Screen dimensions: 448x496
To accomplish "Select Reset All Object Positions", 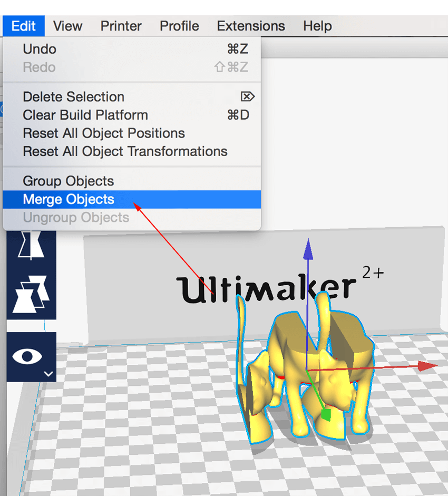I will coord(132,133).
